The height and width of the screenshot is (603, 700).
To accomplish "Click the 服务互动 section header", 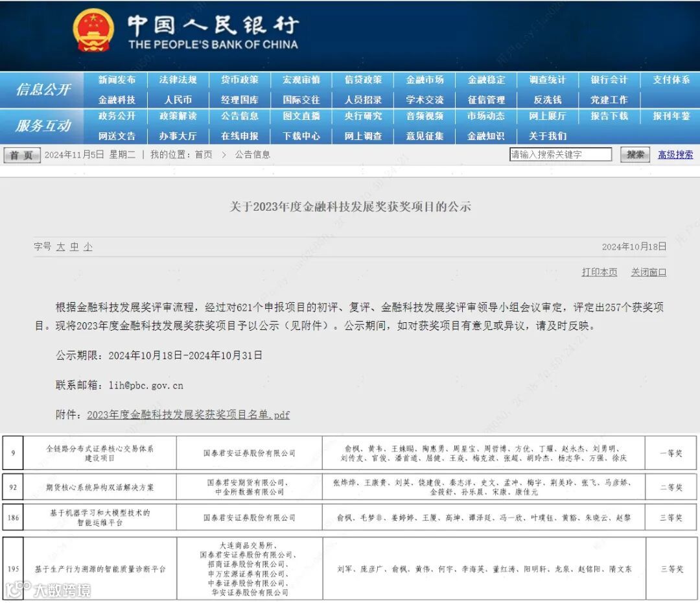I will coord(43,126).
